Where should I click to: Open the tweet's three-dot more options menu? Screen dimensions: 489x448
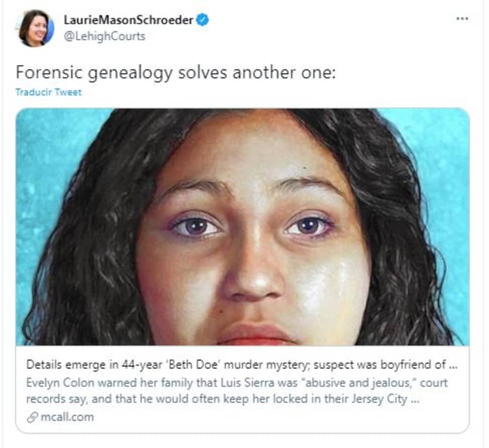462,19
